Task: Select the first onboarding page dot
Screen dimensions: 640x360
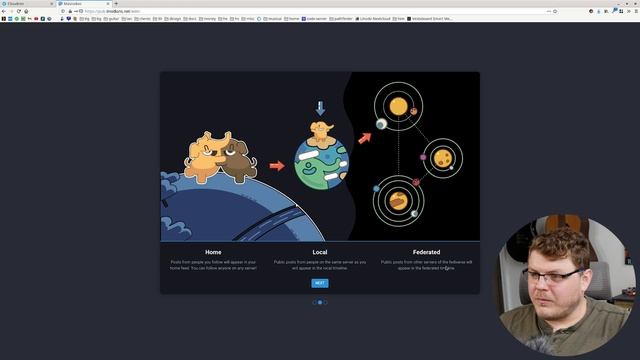Action: (x=315, y=302)
